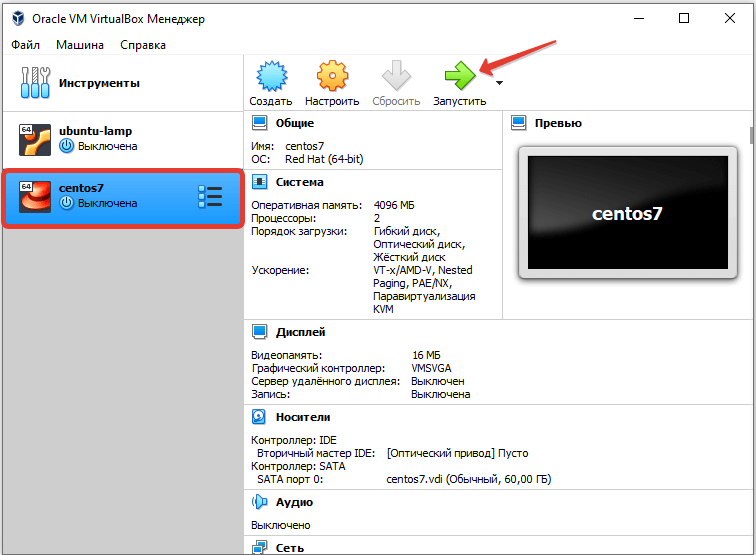Viewport: 756px width, 555px height.
Task: Click centos7 machine menu list icon
Action: tap(210, 196)
